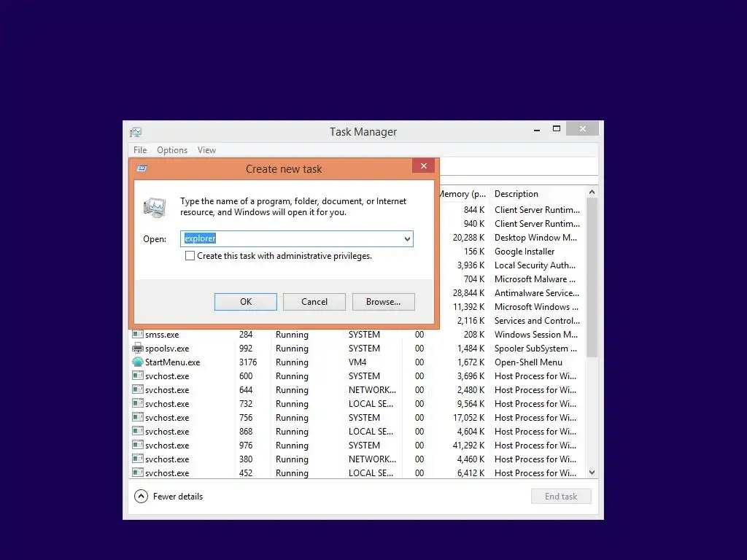The image size is (747, 560).
Task: Click the 17,052 K memory value
Action: (x=469, y=417)
